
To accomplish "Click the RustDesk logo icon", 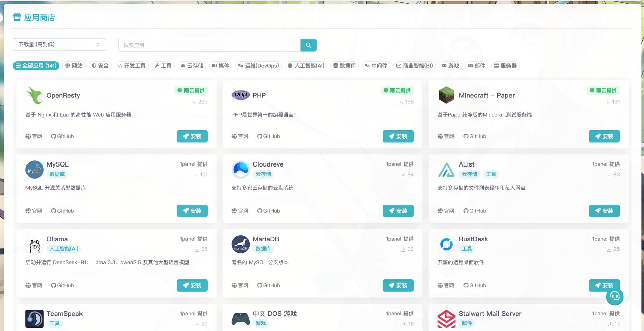I will click(x=446, y=244).
